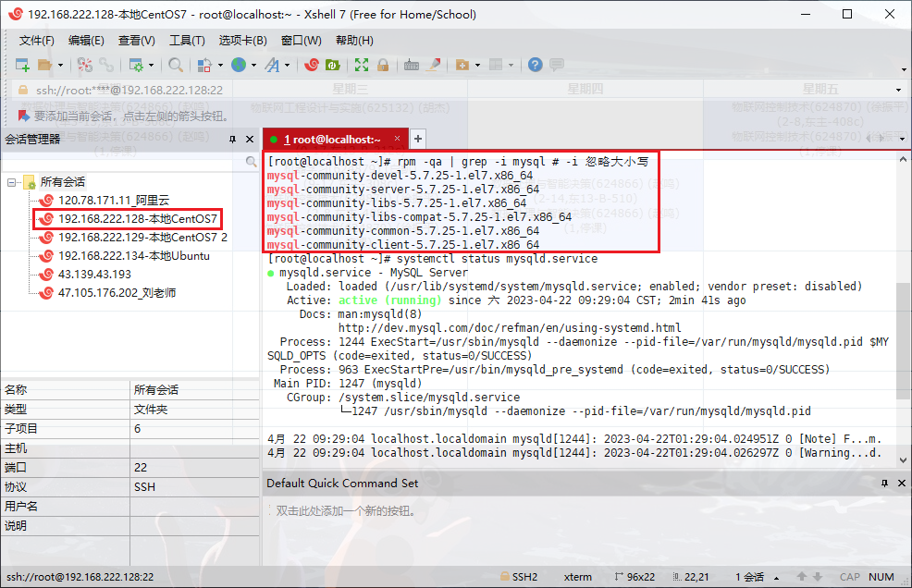The image size is (912, 588).
Task: Open the 编辑(E) menu
Action: pyautogui.click(x=86, y=40)
